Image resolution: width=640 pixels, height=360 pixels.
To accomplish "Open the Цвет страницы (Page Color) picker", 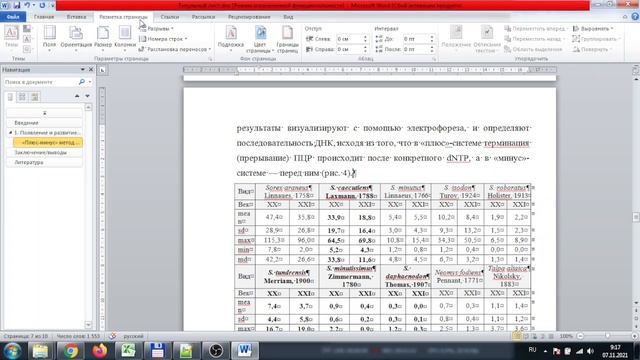I will coord(260,39).
